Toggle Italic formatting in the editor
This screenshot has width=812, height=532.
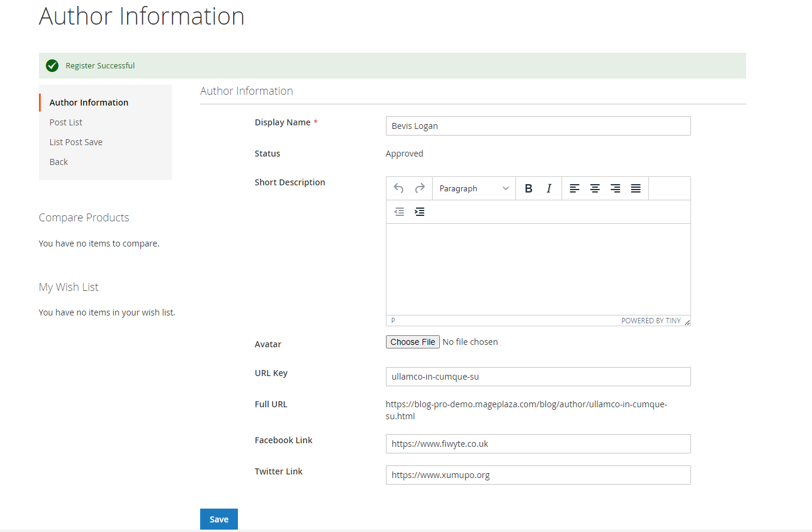point(548,188)
